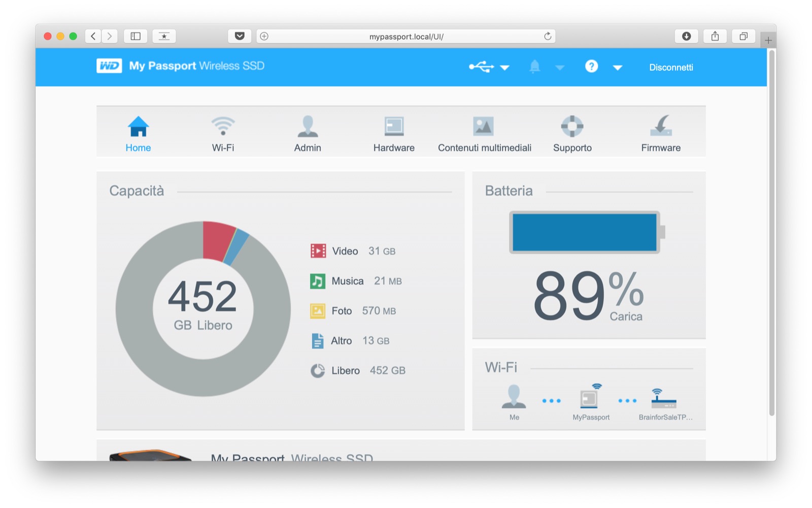Image resolution: width=812 pixels, height=508 pixels.
Task: Open the Safari downloads button
Action: 687,36
